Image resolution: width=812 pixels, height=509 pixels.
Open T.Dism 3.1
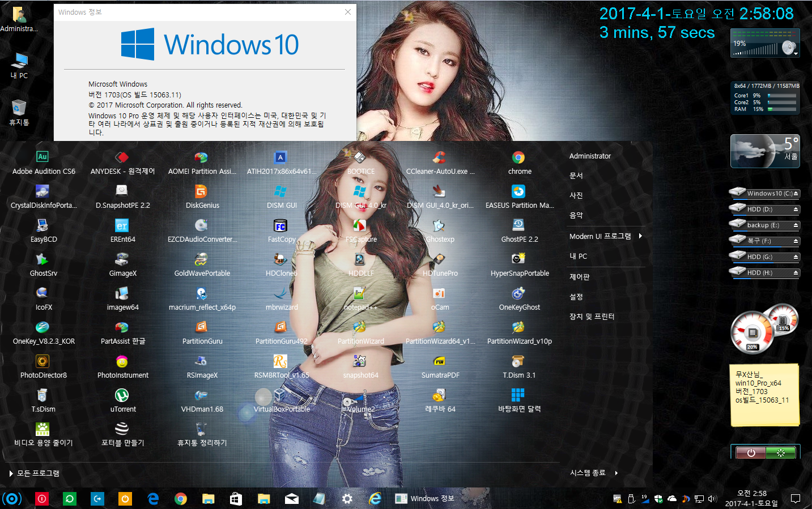click(519, 367)
